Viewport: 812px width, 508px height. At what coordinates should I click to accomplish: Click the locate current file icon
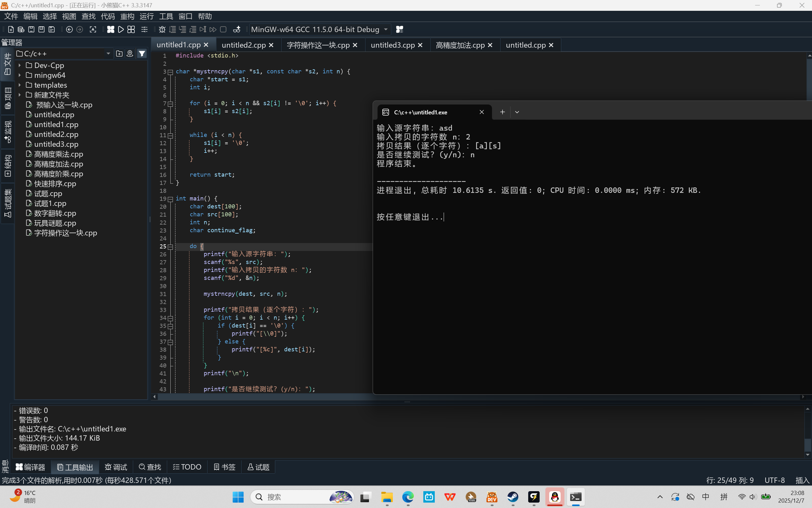pyautogui.click(x=130, y=53)
